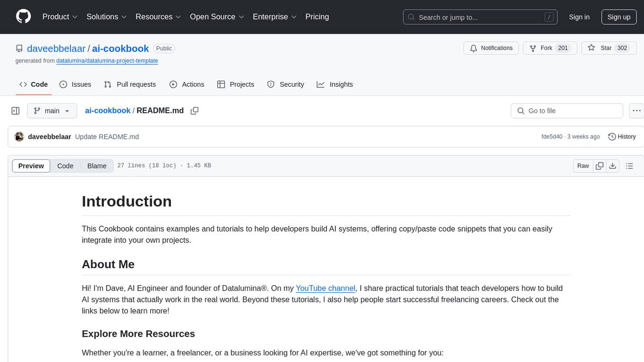Image resolution: width=644 pixels, height=362 pixels.
Task: Expand the Open Source menu
Action: click(x=217, y=17)
